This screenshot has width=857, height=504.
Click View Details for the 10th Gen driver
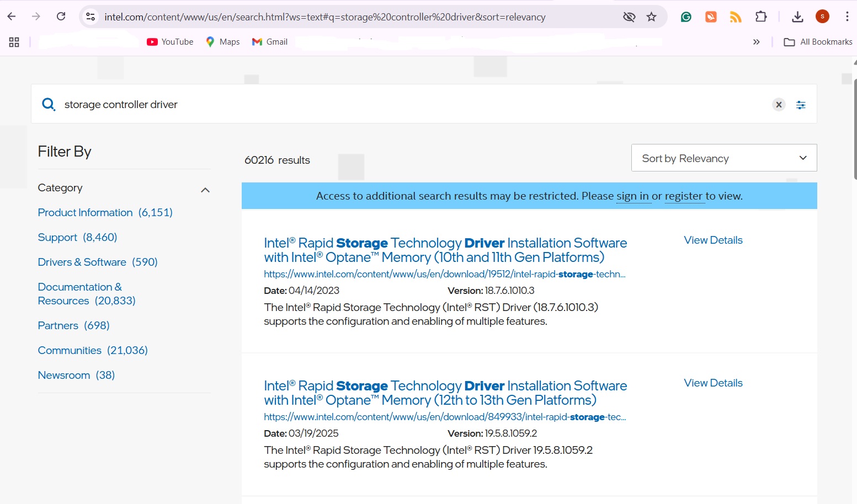713,240
